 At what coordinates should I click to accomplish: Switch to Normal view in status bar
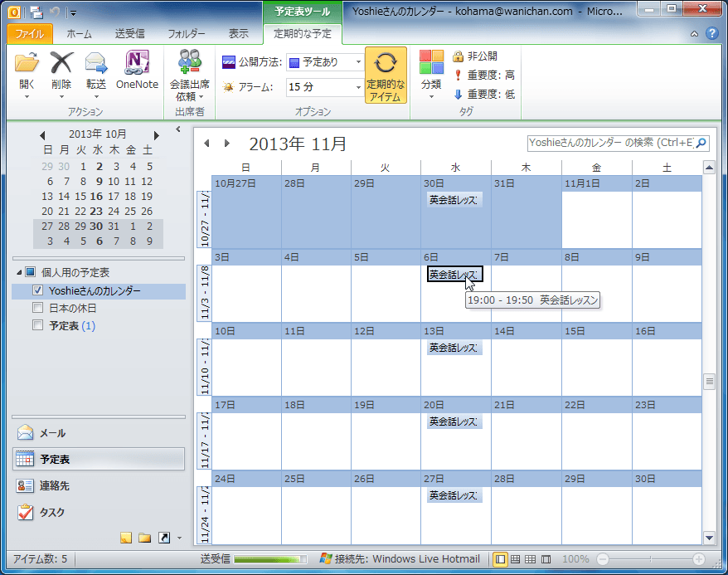(x=500, y=559)
